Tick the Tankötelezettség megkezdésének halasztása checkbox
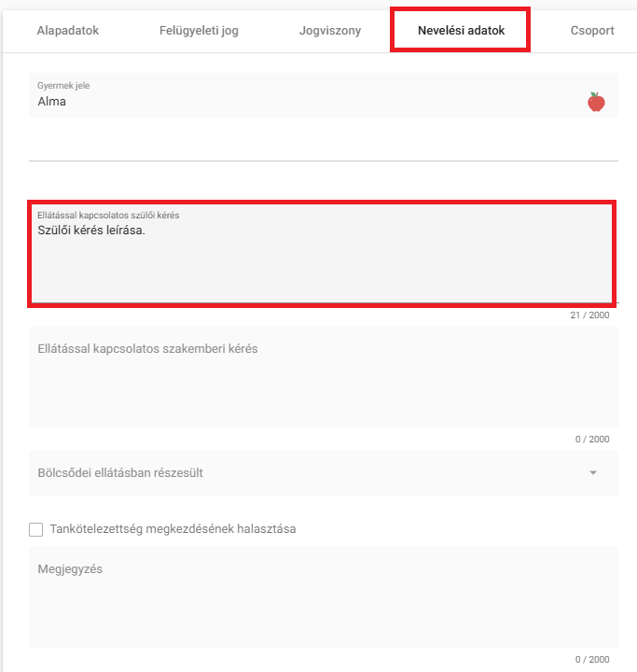 click(x=36, y=529)
